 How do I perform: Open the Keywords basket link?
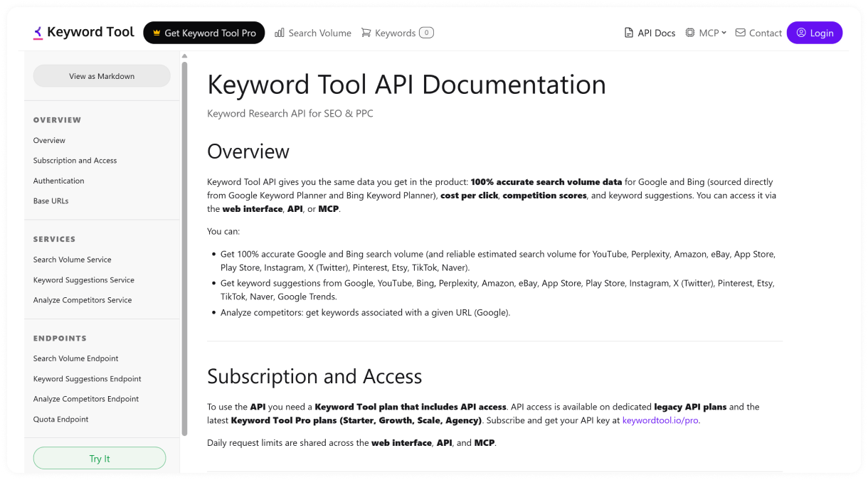click(x=397, y=33)
